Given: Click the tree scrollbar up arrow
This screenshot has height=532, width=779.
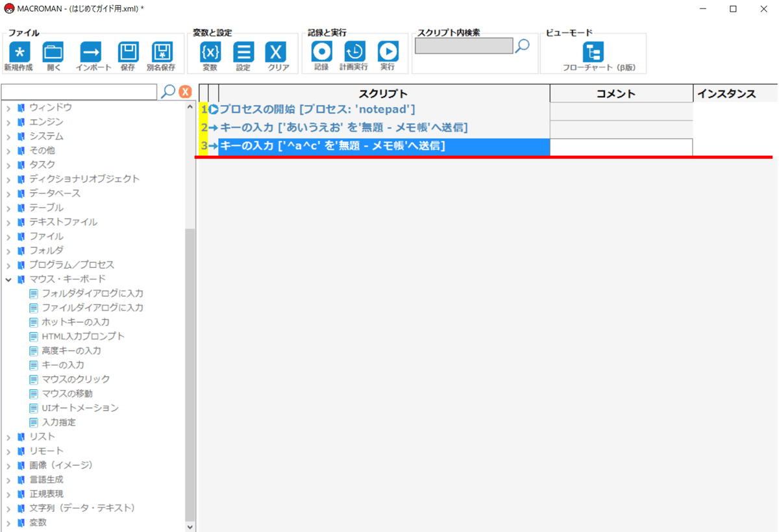Looking at the screenshot, I should click(190, 107).
